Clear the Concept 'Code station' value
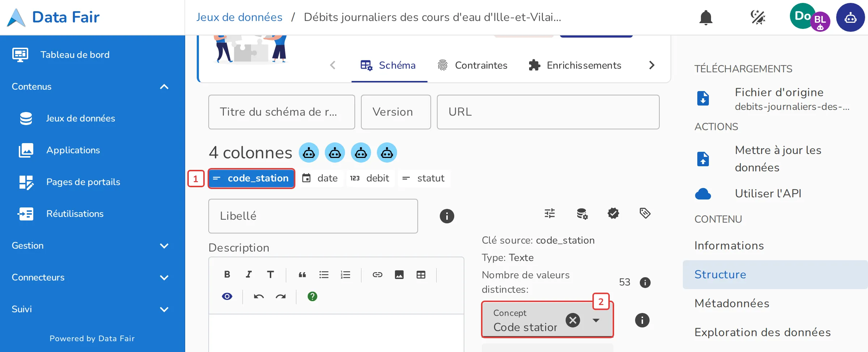The image size is (868, 352). tap(573, 320)
